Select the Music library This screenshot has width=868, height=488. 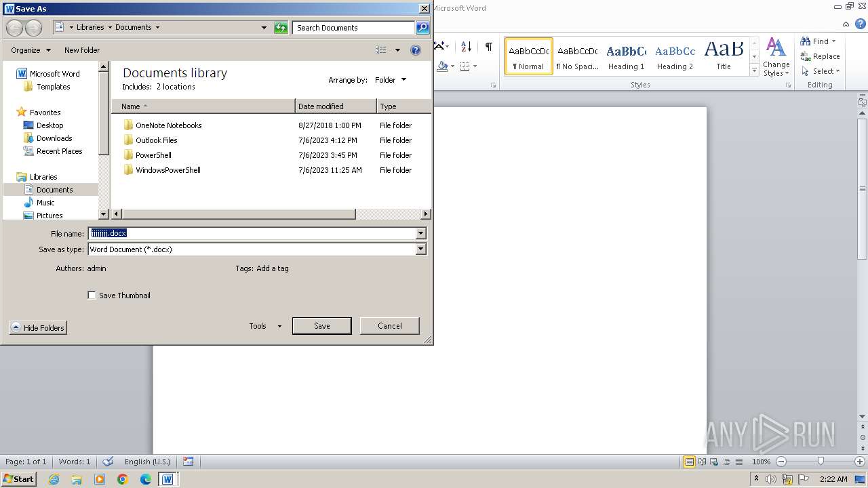[39, 203]
